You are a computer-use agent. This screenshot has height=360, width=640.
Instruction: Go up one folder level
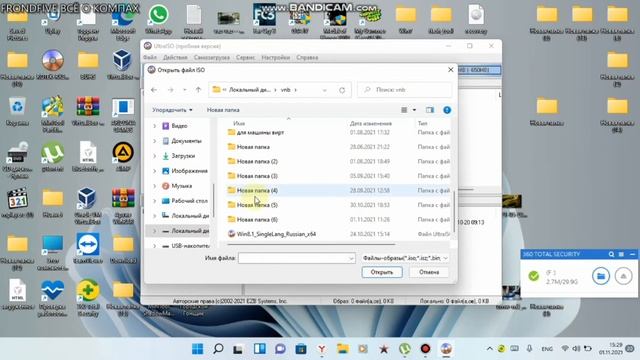coord(198,90)
